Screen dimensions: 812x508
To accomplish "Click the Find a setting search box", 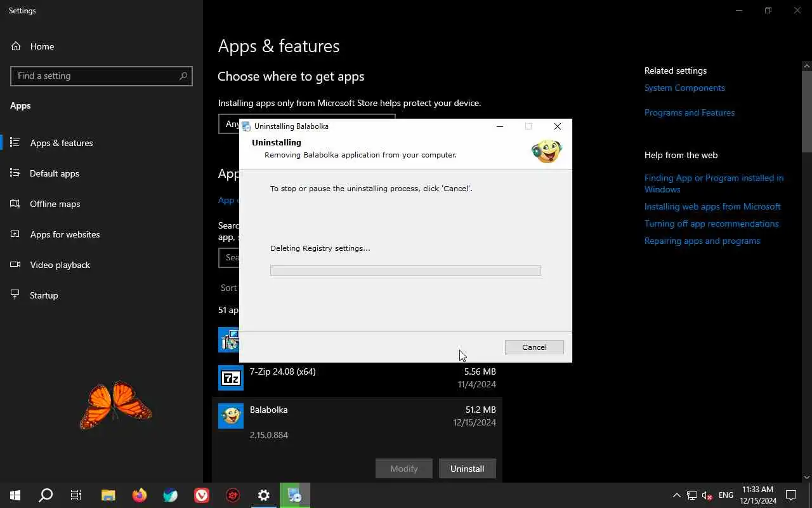I will click(101, 76).
